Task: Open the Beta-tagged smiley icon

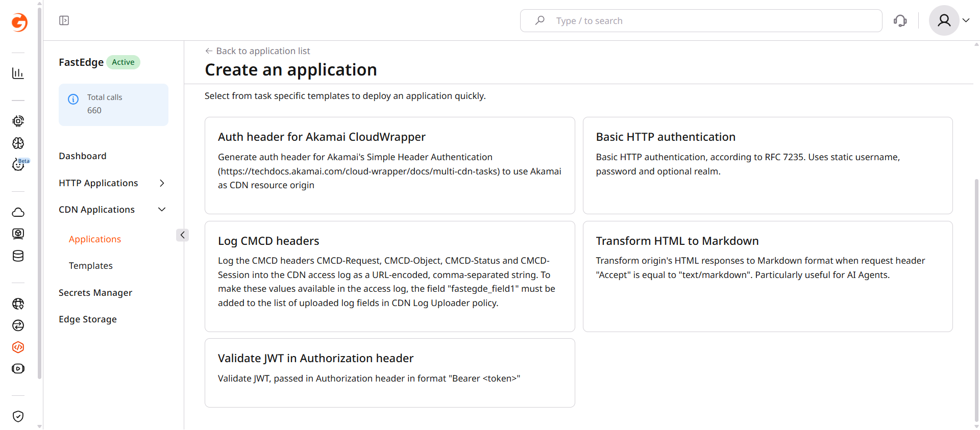Action: (19, 164)
